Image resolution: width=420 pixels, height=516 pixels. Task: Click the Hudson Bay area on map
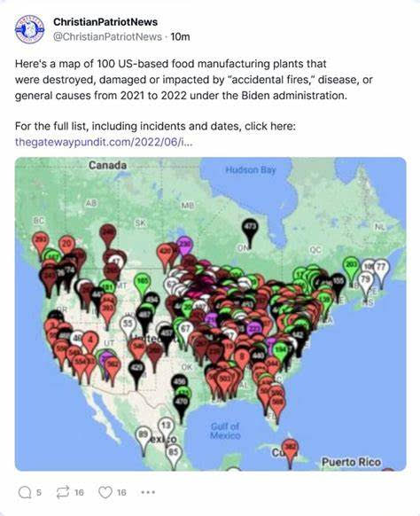[251, 170]
